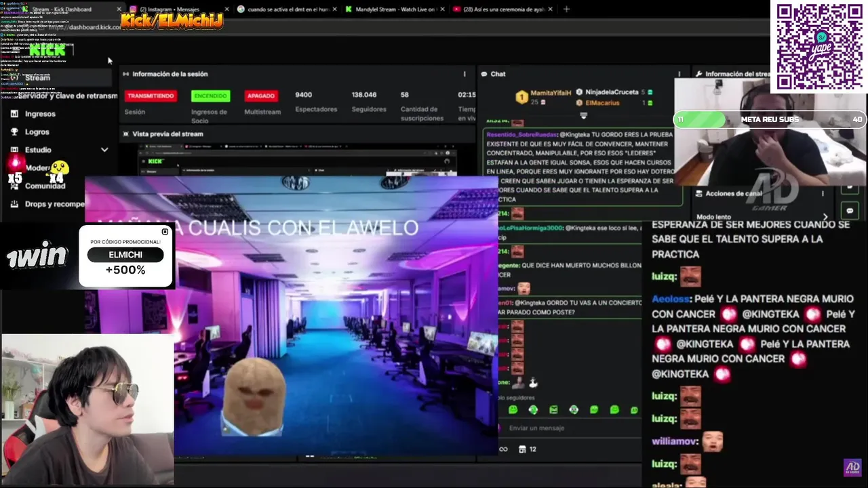The image size is (868, 488).
Task: Open Información de la sesión options menu
Action: point(465,74)
